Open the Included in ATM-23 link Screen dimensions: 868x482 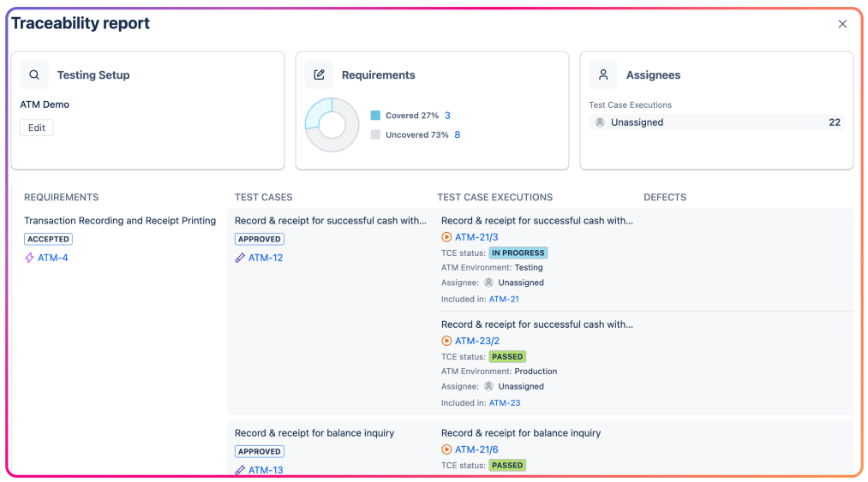[x=504, y=403]
